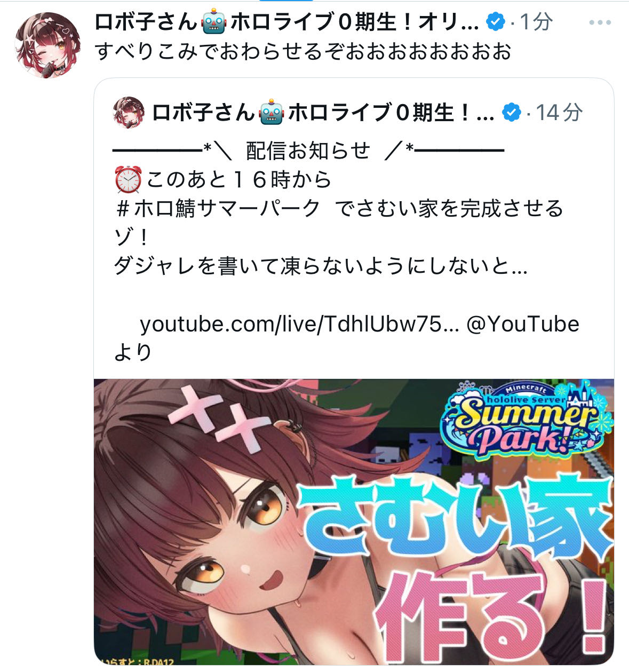Click the blue verified badge on main tweet
629x672 pixels.
496,22
